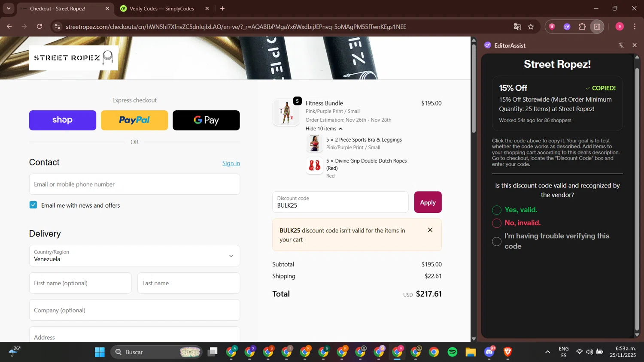Open the Sign in link
The height and width of the screenshot is (362, 644).
[x=231, y=163]
